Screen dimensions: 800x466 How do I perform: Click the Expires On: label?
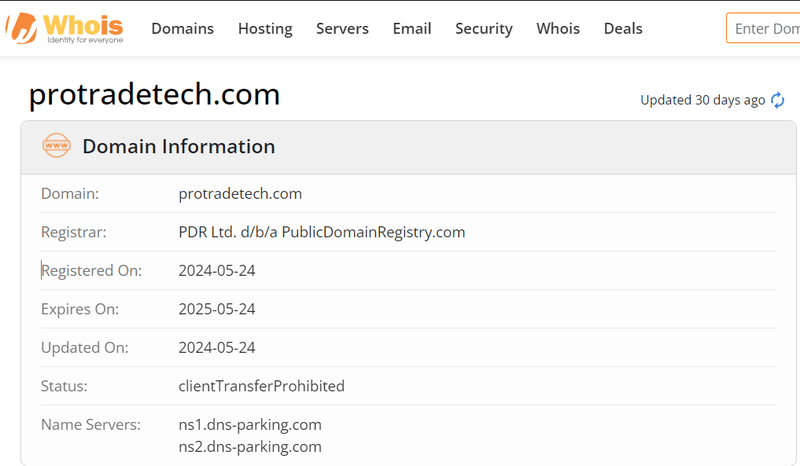(x=80, y=309)
